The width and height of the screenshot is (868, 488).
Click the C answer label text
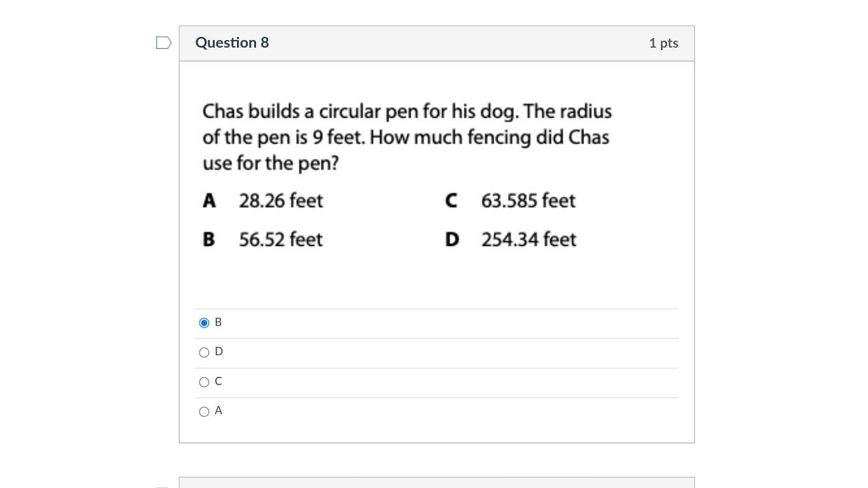pos(219,381)
